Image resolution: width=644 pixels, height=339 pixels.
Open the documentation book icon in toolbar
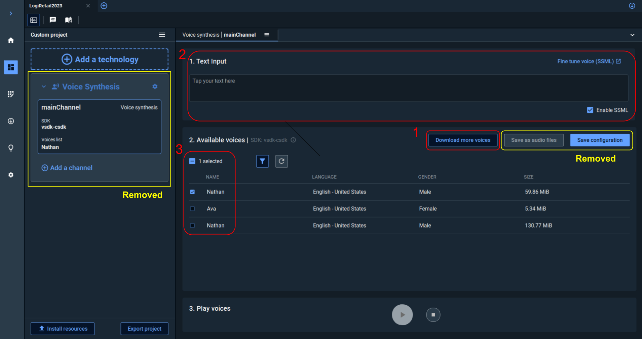point(69,20)
